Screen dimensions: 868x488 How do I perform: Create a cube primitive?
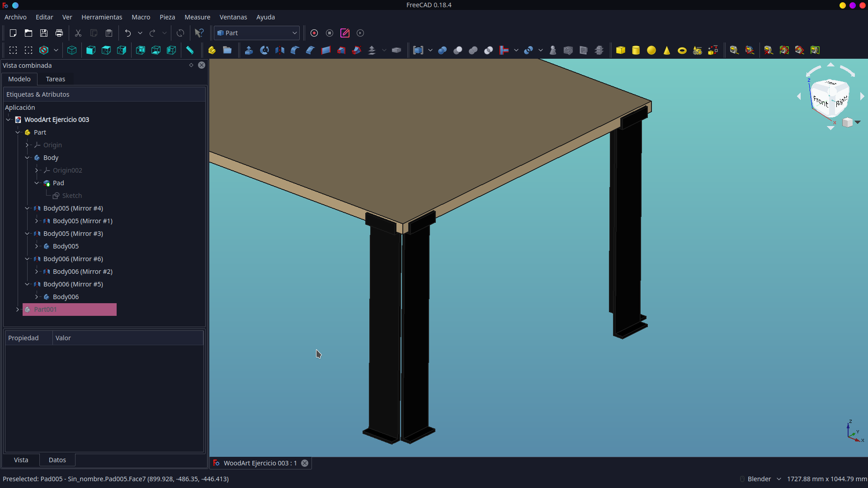click(621, 50)
